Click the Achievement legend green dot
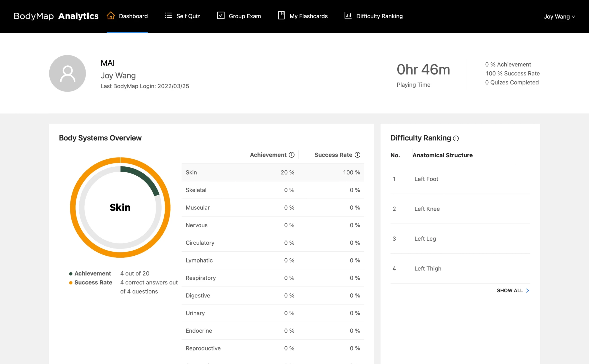This screenshot has height=364, width=589. coord(71,274)
